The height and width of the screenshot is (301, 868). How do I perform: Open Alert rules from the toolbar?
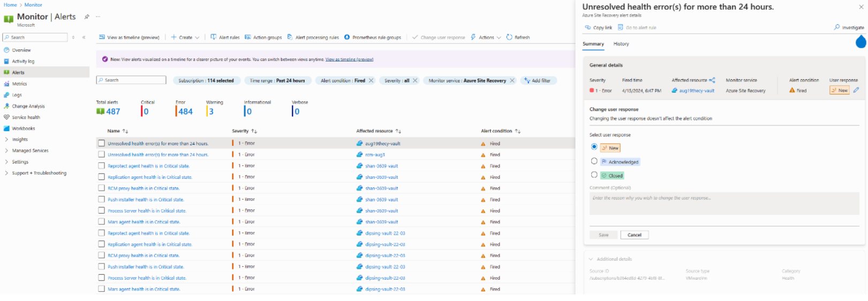pos(225,37)
